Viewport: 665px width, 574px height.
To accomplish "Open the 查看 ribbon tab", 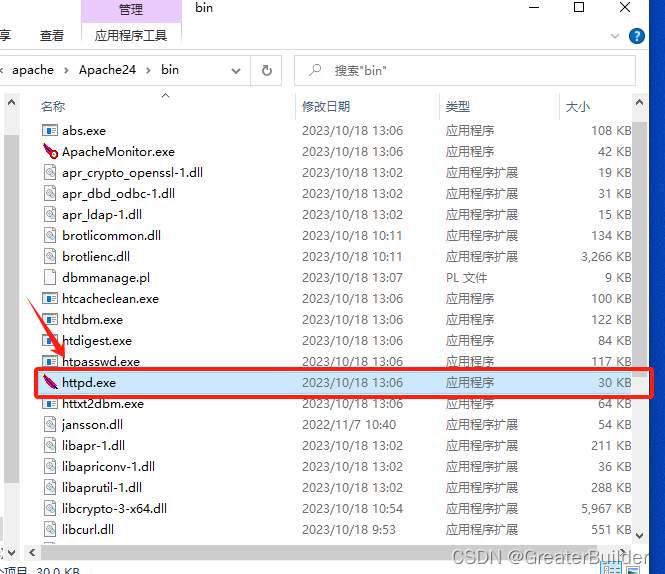I will [x=52, y=36].
